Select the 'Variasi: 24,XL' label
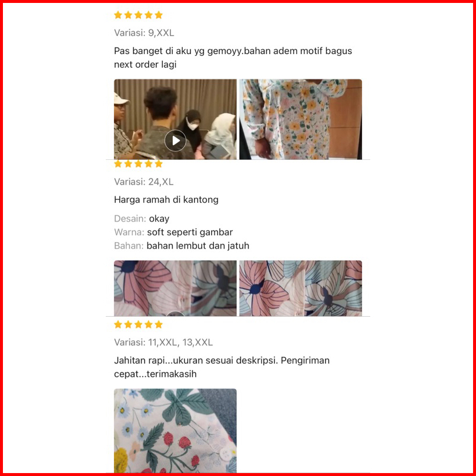This screenshot has height=476, width=476. coord(143,182)
